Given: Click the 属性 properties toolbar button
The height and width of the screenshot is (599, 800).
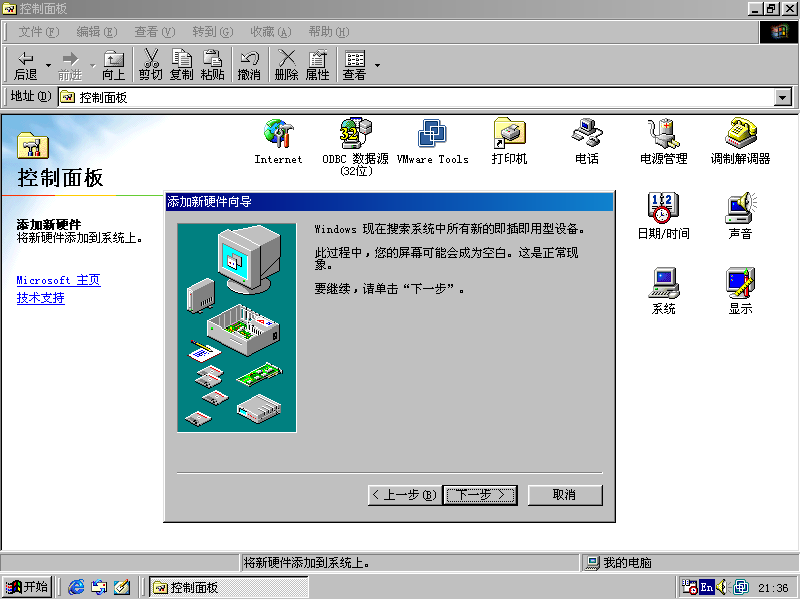Looking at the screenshot, I should [317, 65].
